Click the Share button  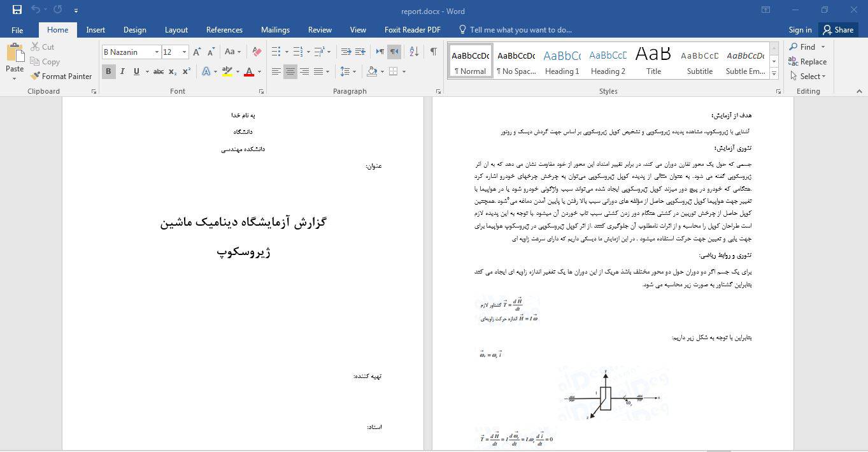(837, 30)
